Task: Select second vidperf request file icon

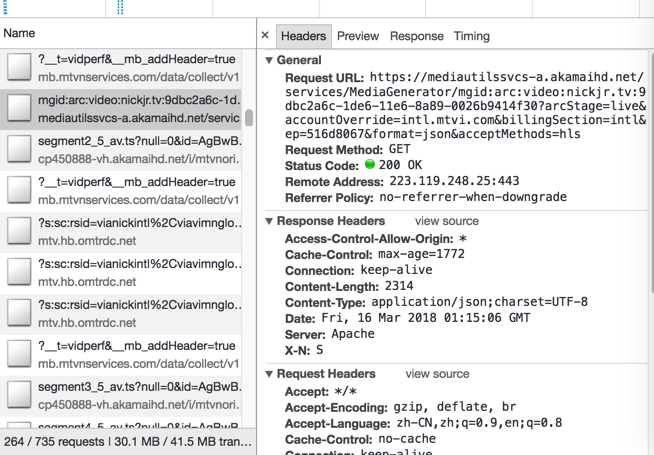Action: pos(19,190)
